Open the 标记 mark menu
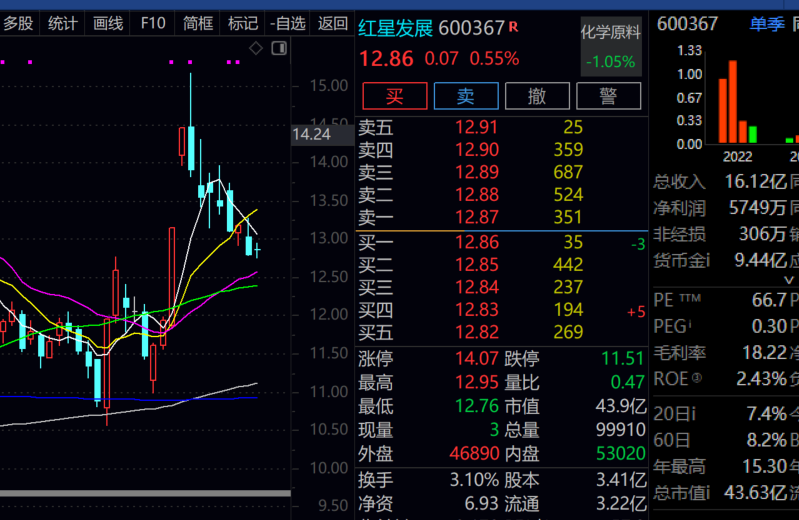The height and width of the screenshot is (520, 799). click(243, 23)
